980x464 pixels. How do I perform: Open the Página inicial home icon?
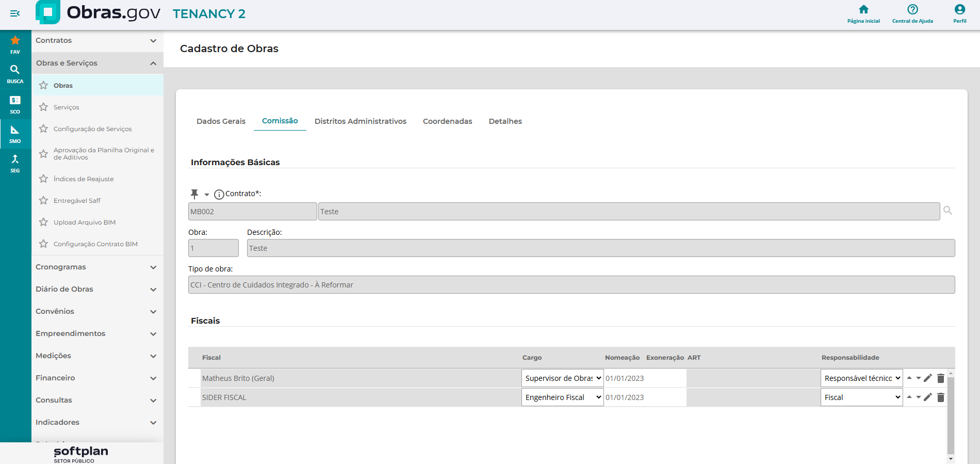coord(863,10)
